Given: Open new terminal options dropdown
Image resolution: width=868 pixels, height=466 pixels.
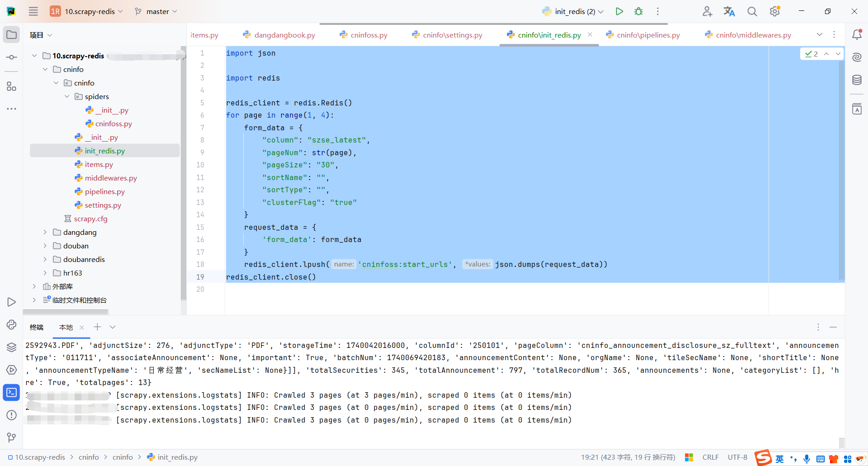Looking at the screenshot, I should point(113,327).
